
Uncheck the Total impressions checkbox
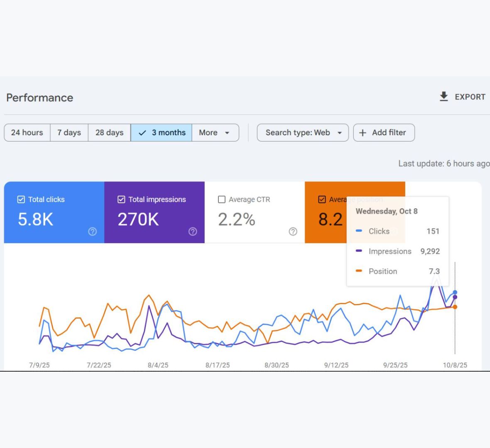pos(121,200)
